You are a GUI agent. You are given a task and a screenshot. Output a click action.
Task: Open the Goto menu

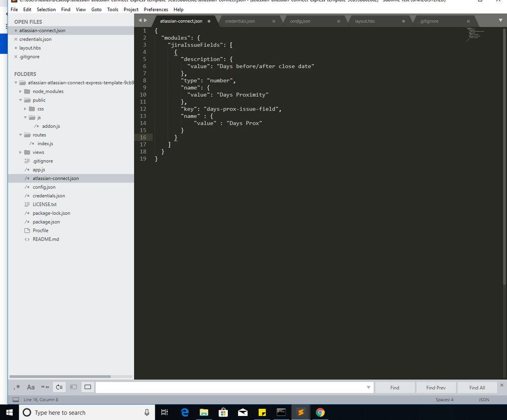pyautogui.click(x=96, y=9)
